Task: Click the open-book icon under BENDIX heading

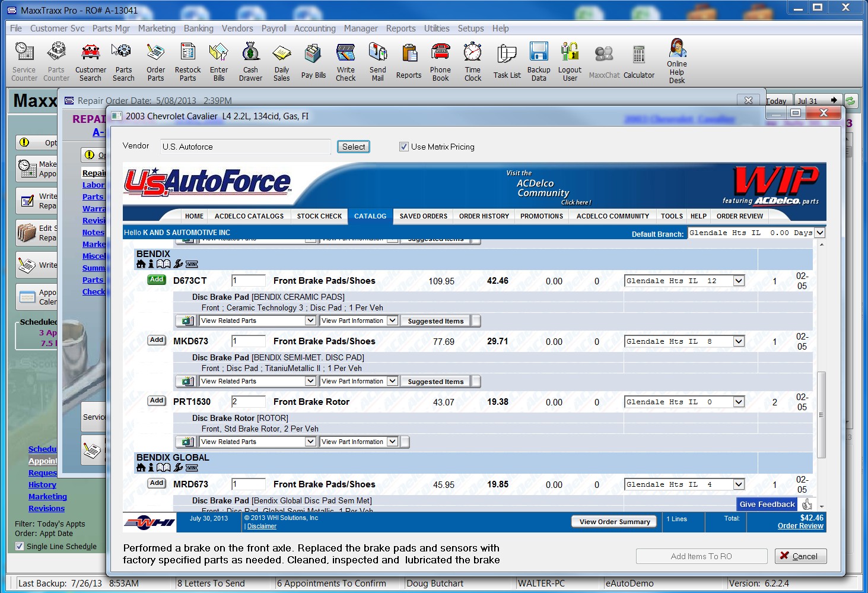Action: click(163, 264)
